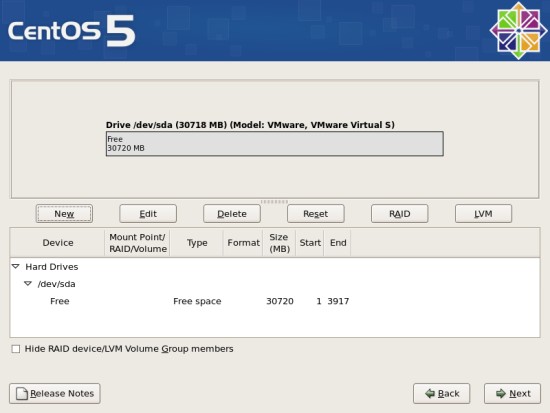The image size is (550, 413).
Task: Collapse the Hard Drives tree node
Action: click(15, 267)
